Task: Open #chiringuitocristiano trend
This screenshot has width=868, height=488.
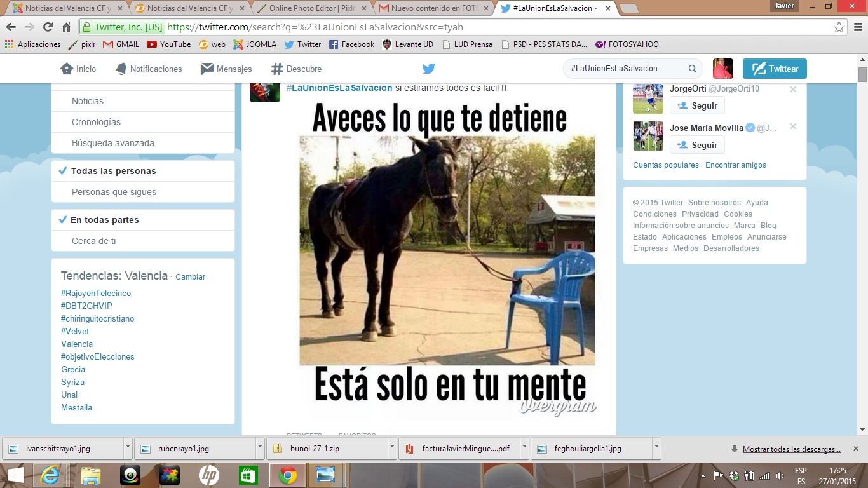Action: pos(98,319)
